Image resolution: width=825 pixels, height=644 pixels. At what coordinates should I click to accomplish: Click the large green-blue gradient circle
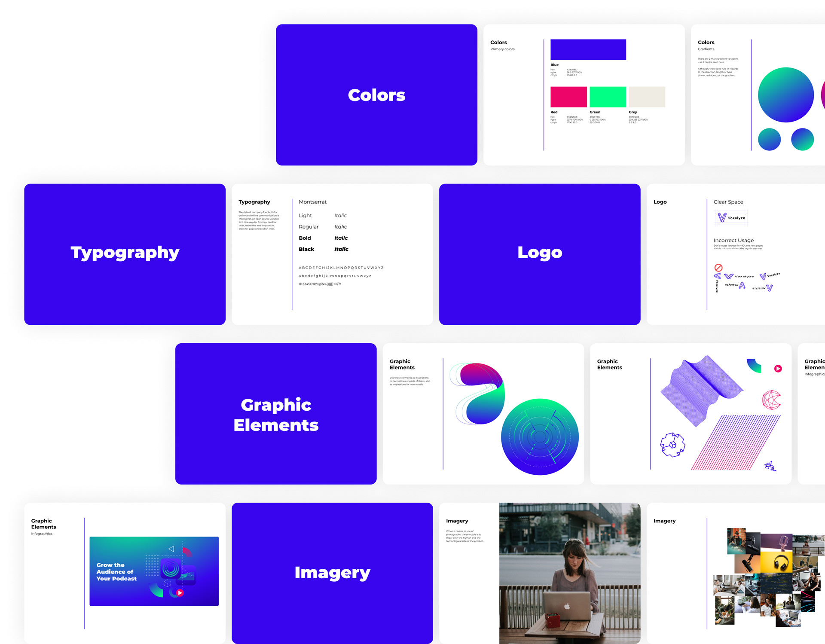(785, 95)
